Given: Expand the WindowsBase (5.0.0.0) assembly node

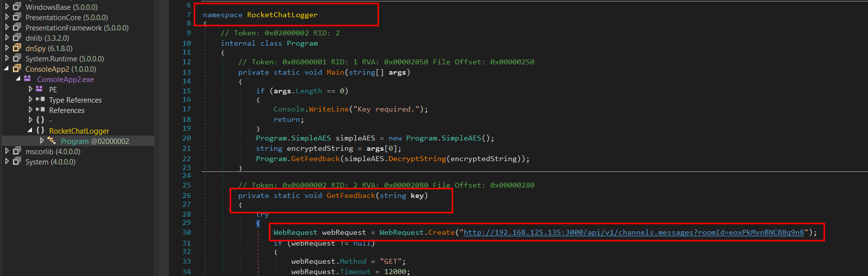Looking at the screenshot, I should [7, 7].
